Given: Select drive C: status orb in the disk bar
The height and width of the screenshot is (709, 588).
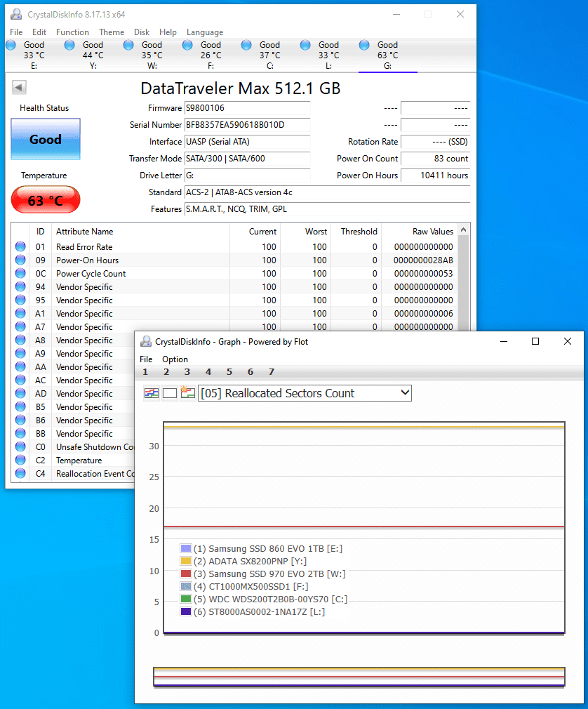Looking at the screenshot, I should (246, 45).
